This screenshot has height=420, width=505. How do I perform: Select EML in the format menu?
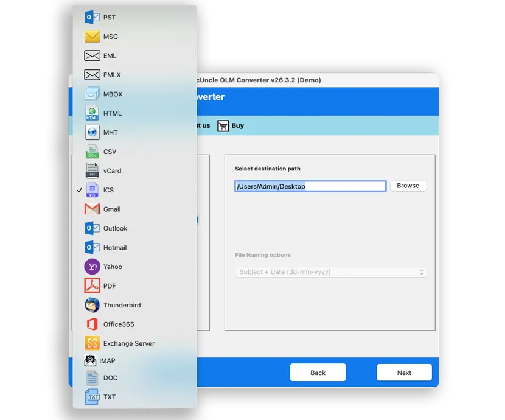click(134, 56)
